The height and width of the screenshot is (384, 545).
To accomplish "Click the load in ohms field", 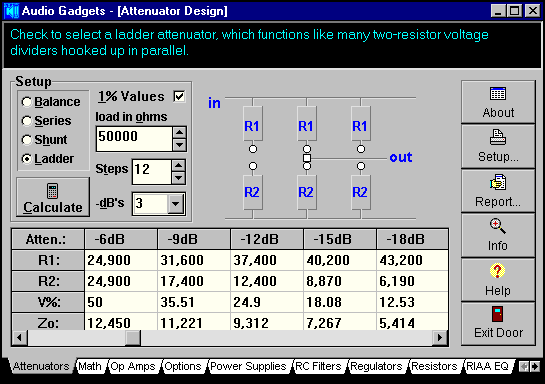I will tap(134, 139).
